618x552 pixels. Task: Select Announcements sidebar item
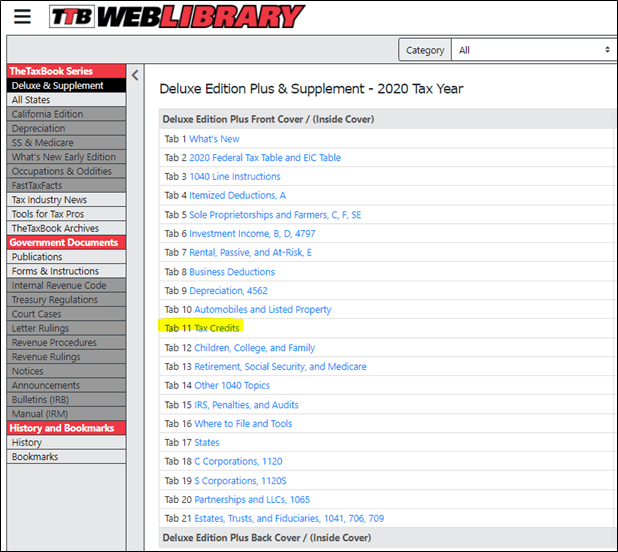click(66, 385)
